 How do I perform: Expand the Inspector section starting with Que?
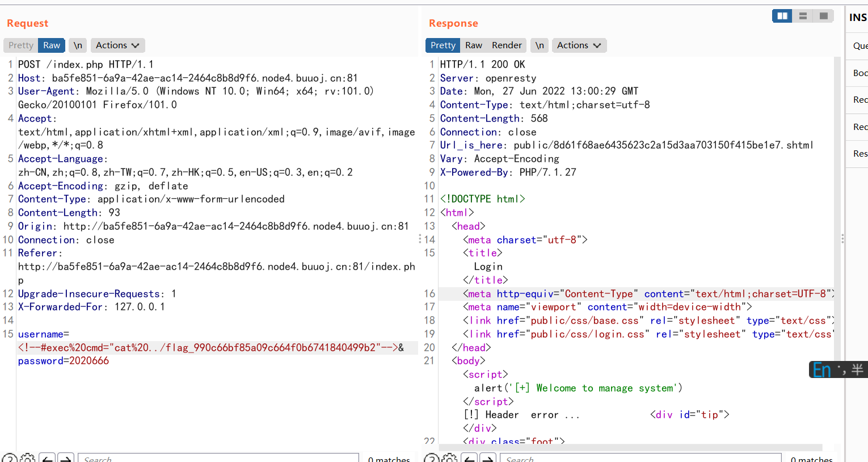pyautogui.click(x=859, y=45)
